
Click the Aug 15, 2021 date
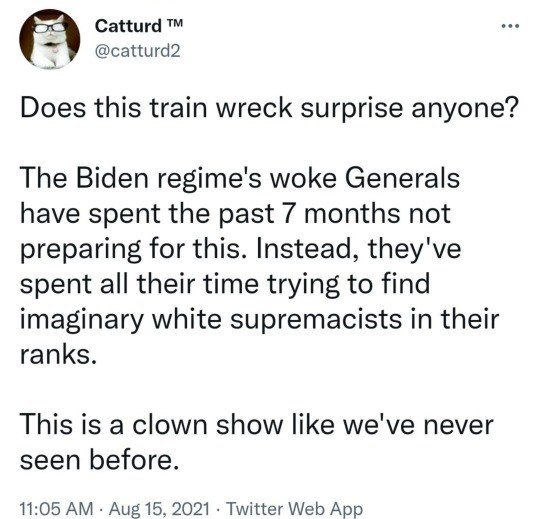click(x=159, y=508)
